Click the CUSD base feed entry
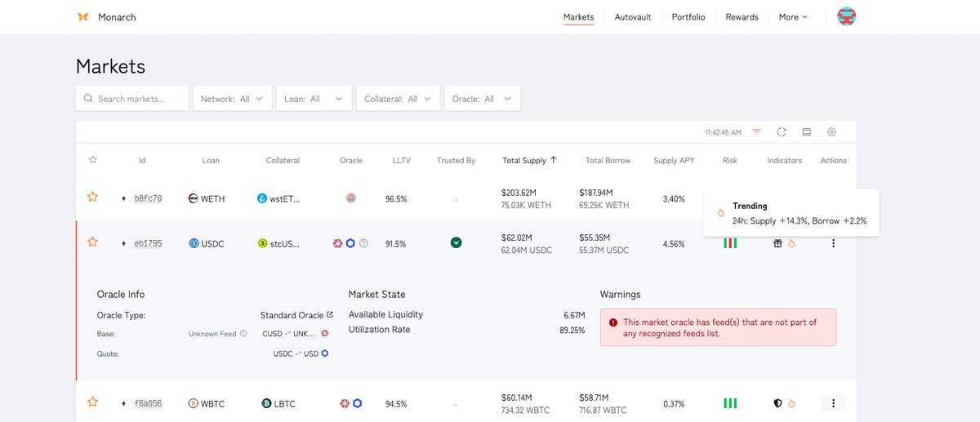This screenshot has height=422, width=980. (296, 334)
